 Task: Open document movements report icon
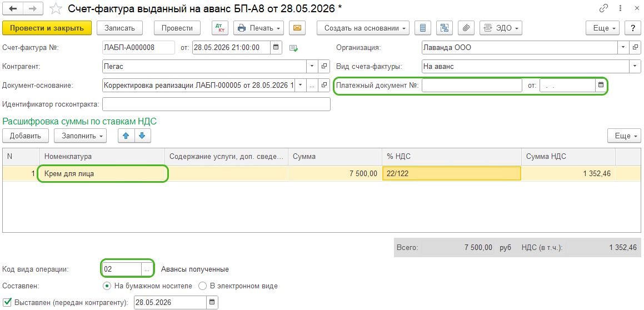tap(423, 28)
